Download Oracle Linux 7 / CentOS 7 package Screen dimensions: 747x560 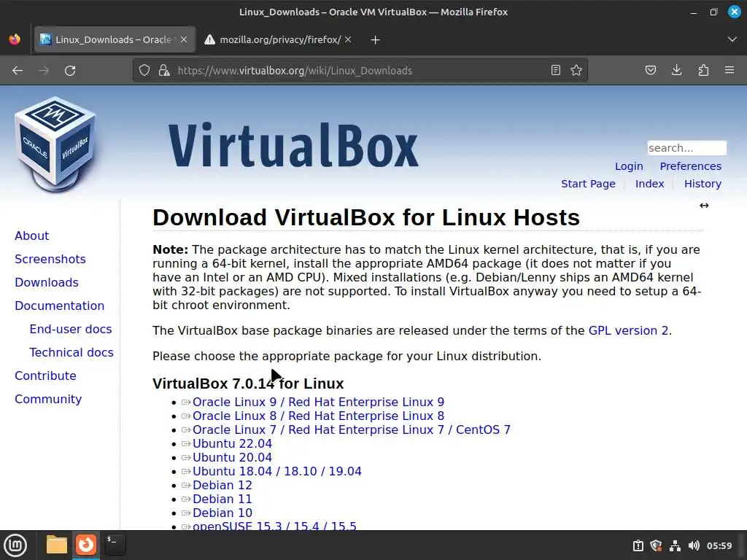(x=351, y=429)
